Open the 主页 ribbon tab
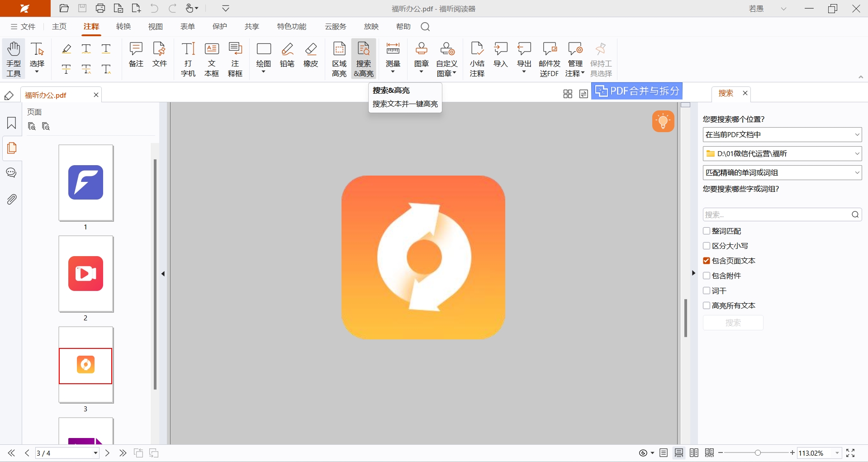 [x=59, y=27]
